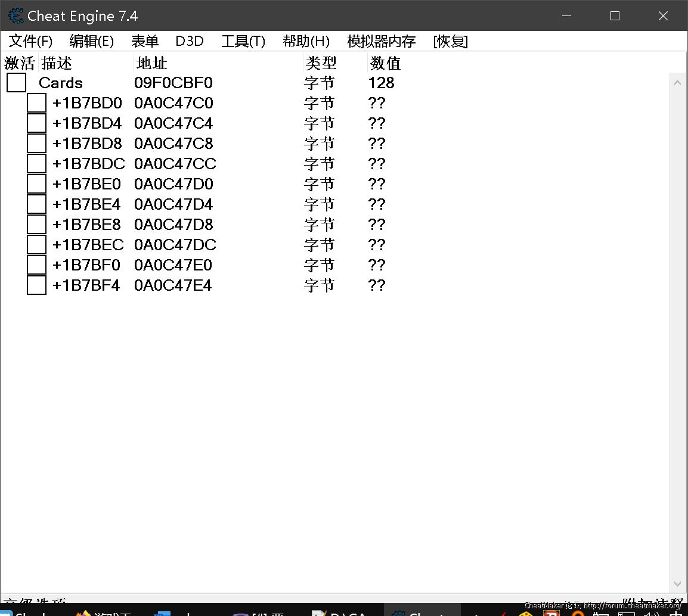Check the +1B7BF4 entry checkbox
Viewport: 688px width, 616px height.
click(x=37, y=285)
